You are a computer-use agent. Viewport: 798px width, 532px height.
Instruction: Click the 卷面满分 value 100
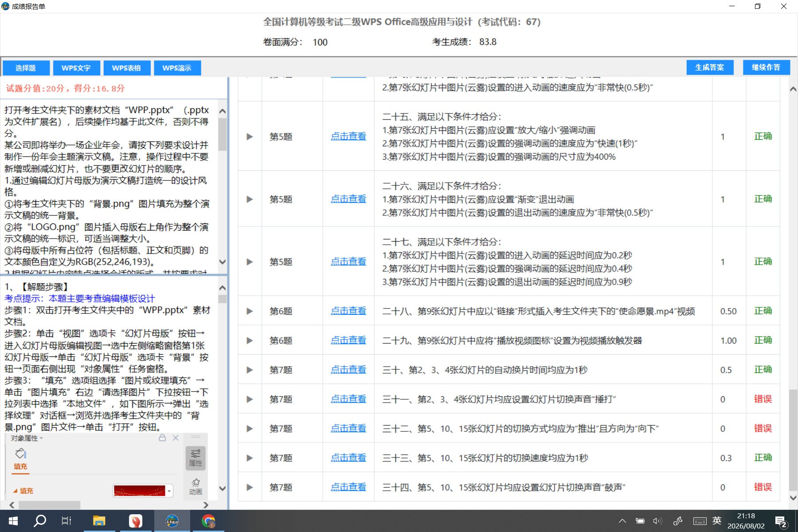[320, 42]
